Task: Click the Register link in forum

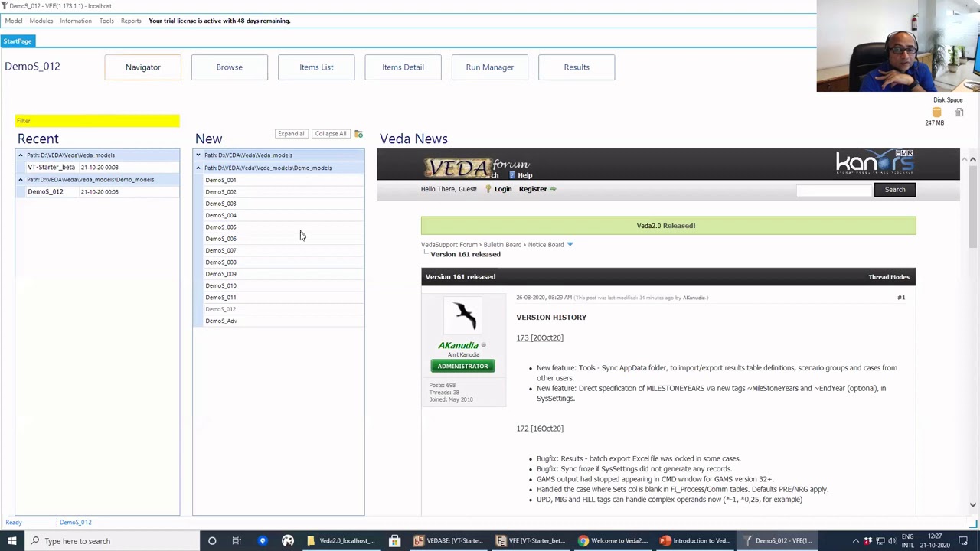Action: tap(533, 189)
